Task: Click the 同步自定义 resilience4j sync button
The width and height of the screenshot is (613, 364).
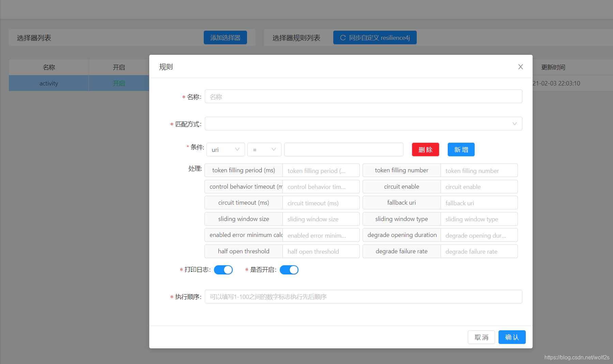Action: tap(375, 37)
